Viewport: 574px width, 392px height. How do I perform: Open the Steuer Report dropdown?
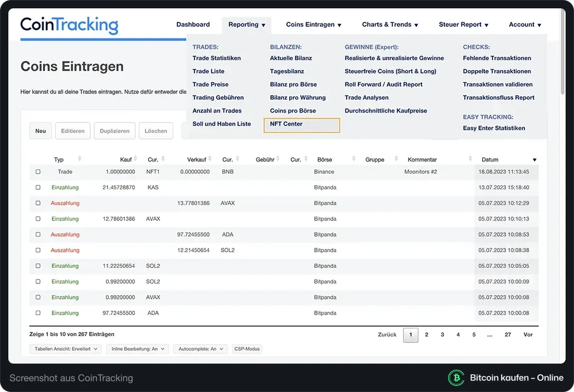(x=464, y=24)
